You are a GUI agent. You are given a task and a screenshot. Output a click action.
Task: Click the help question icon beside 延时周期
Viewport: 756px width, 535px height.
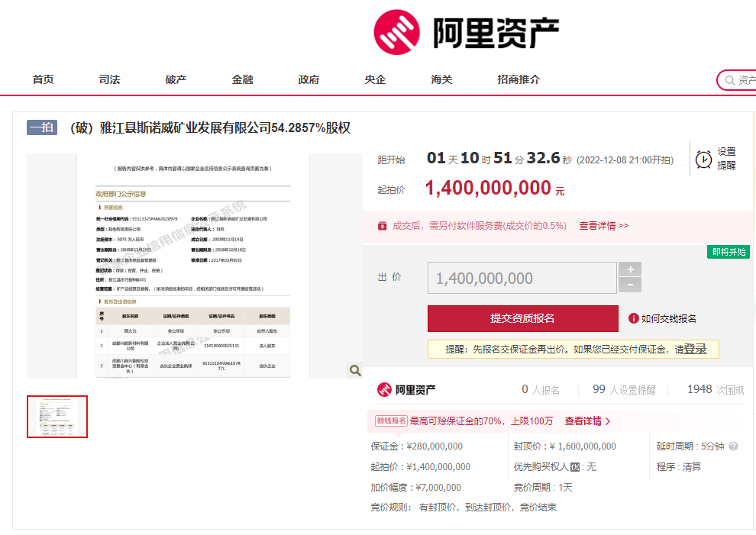(x=733, y=446)
